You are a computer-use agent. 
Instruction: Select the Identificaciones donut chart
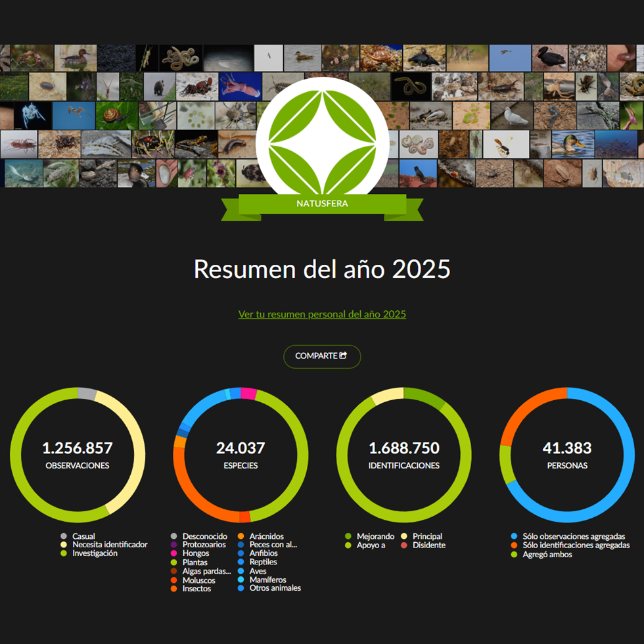pos(403,455)
